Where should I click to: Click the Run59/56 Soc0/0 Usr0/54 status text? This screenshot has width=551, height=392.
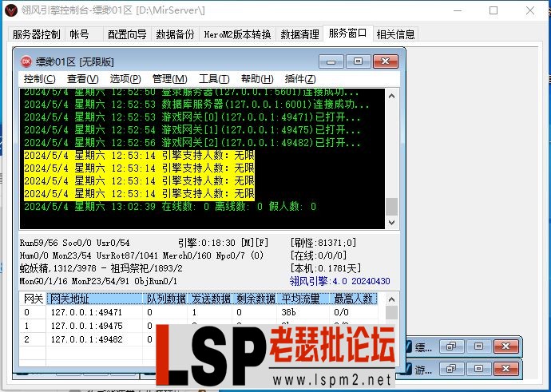pyautogui.click(x=74, y=243)
